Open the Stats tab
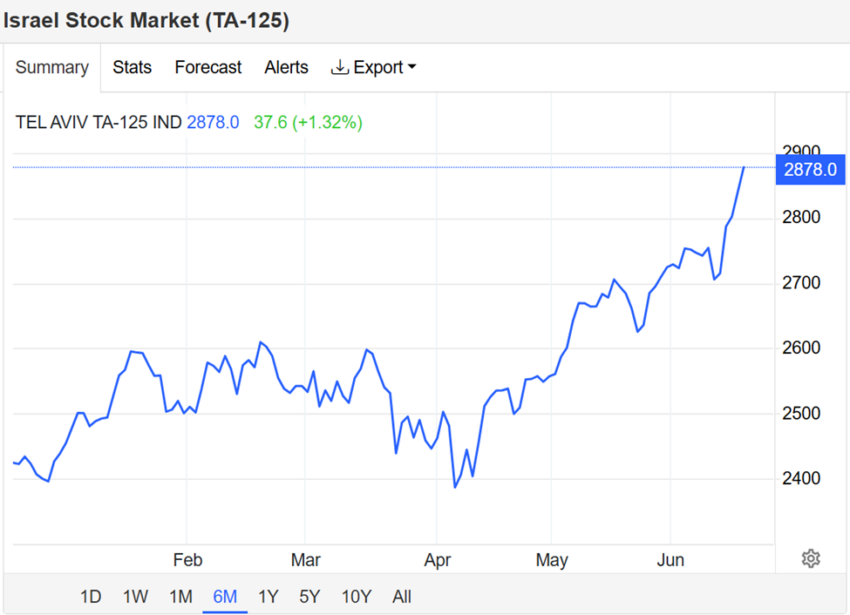The height and width of the screenshot is (615, 850). click(x=132, y=67)
